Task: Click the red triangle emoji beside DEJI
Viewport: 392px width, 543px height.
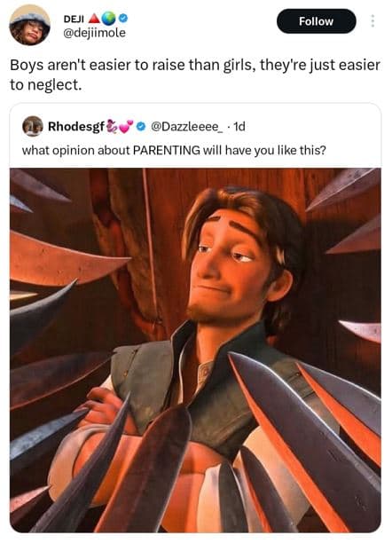Action: coord(94,19)
